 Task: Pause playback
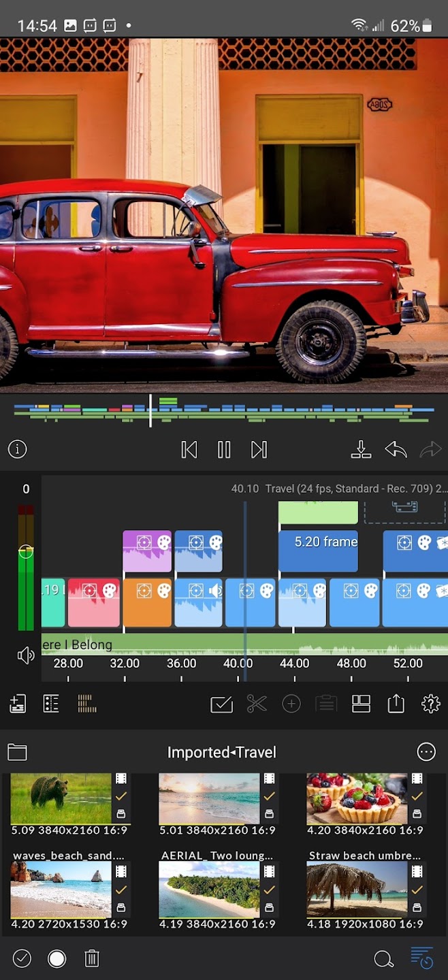point(224,449)
